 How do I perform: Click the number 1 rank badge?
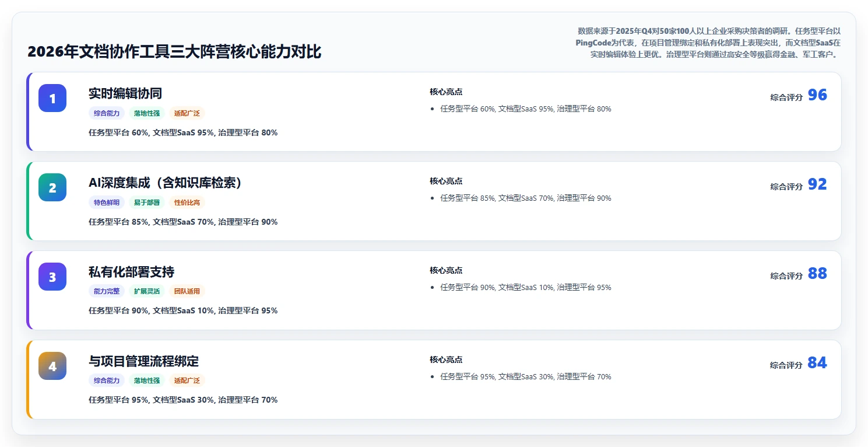click(52, 98)
